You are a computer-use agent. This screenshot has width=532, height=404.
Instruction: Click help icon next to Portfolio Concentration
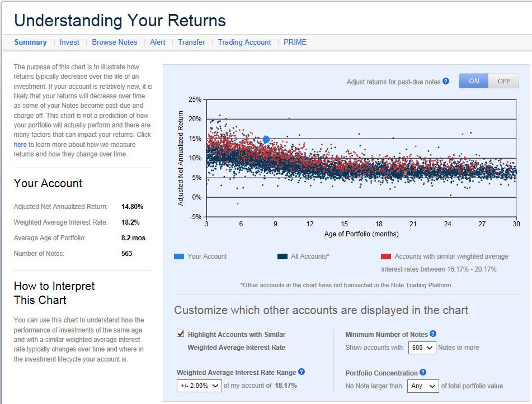[423, 373]
